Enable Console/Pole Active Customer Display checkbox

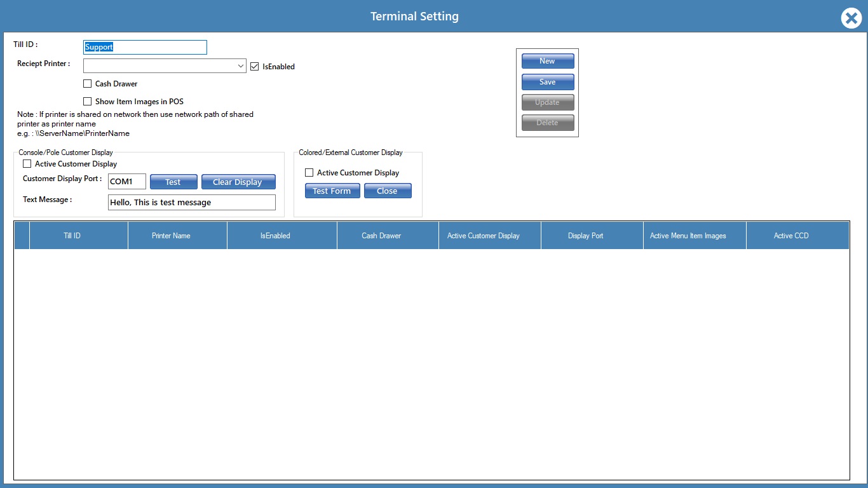click(27, 164)
